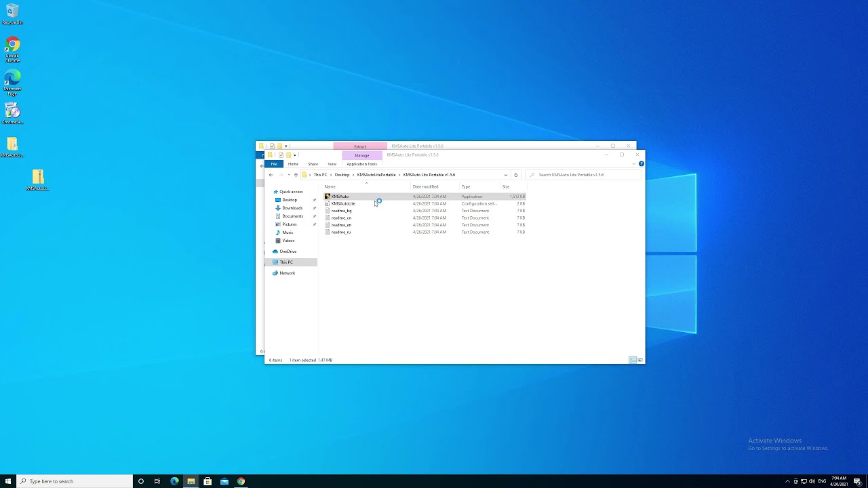The height and width of the screenshot is (488, 868).
Task: Open the Microsoft Edge desktop shortcut
Action: tap(12, 82)
